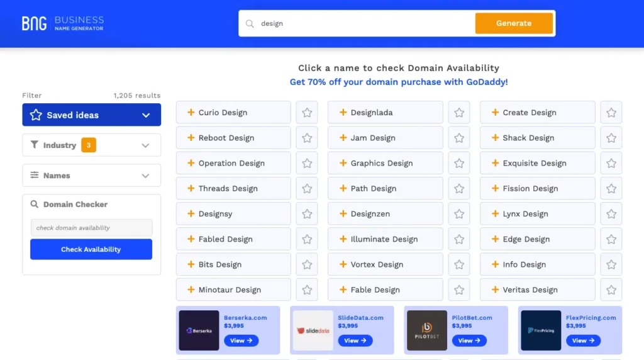This screenshot has height=360, width=644.
Task: Click the search magnifier icon in keyword bar
Action: point(250,24)
